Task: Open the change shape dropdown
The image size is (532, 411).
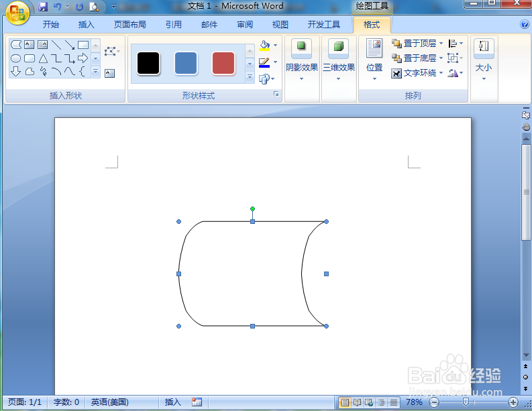Action: pos(267,79)
